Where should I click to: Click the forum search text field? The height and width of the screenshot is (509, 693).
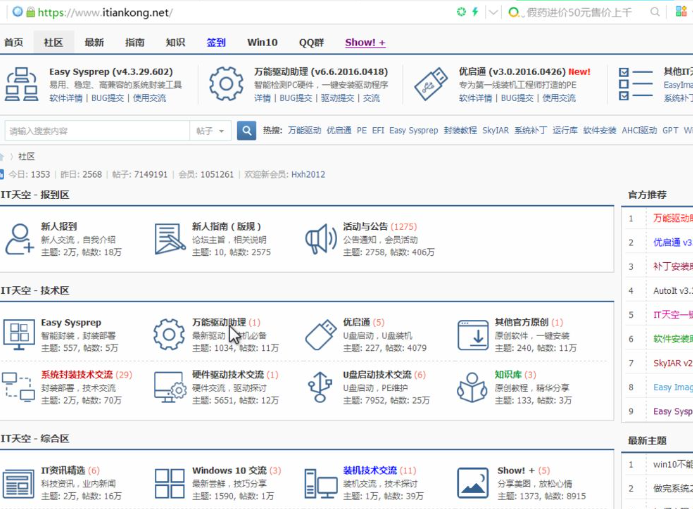coord(95,131)
